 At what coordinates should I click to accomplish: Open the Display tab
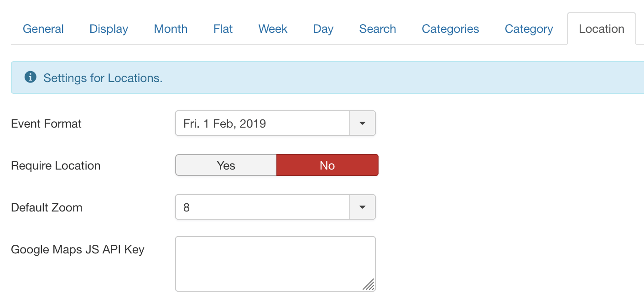(109, 29)
